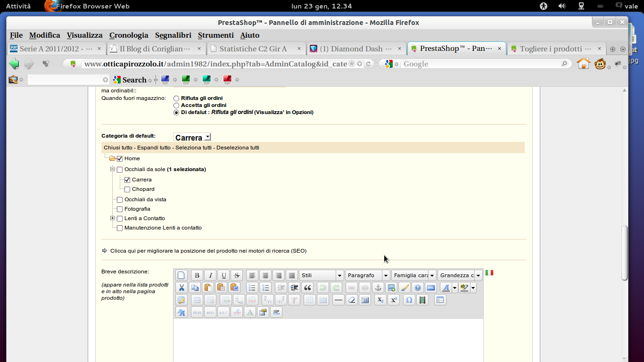Tick the Fotografia category checkbox
Image resolution: width=644 pixels, height=362 pixels.
pyautogui.click(x=120, y=209)
